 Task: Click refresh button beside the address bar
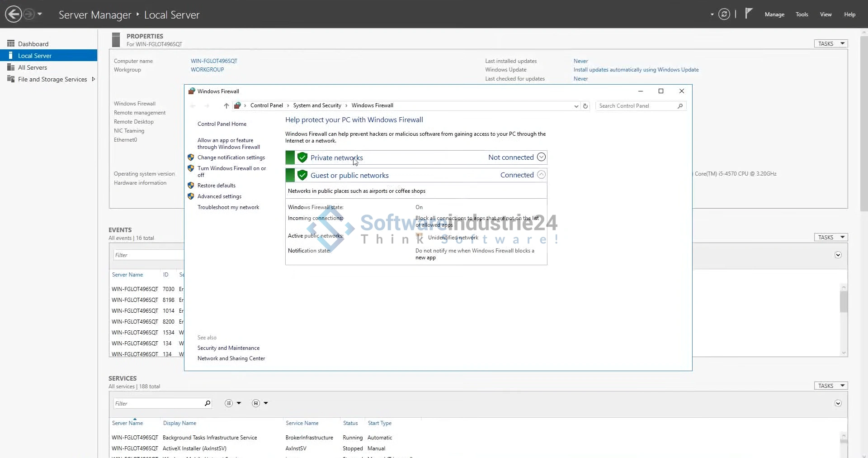click(x=585, y=106)
